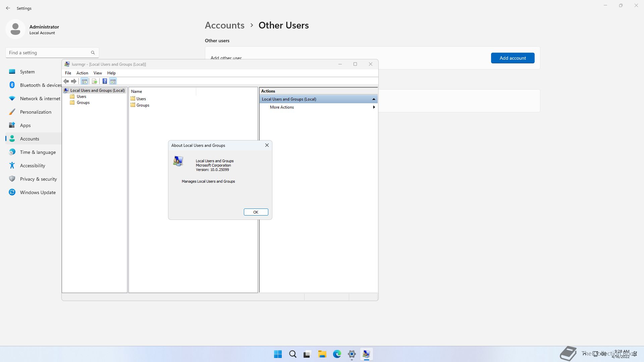Select Users folder in the console tree
Viewport: 644px width, 362px height.
pyautogui.click(x=81, y=97)
